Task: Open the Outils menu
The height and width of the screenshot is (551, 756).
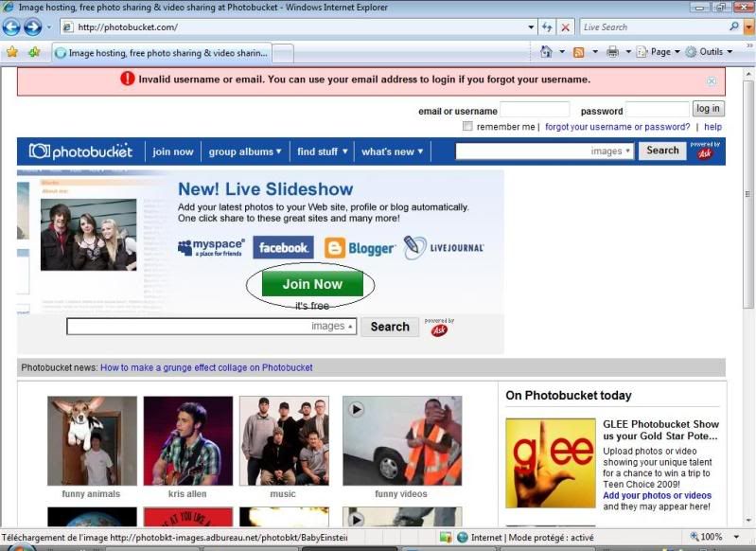Action: (710, 52)
